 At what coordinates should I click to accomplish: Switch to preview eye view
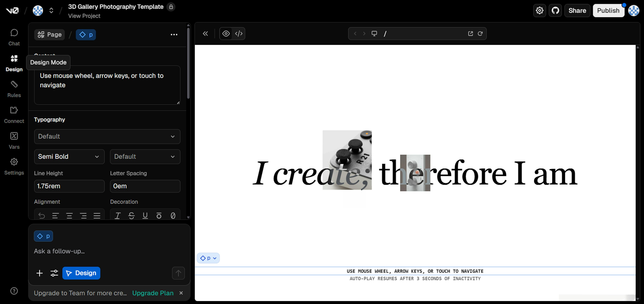226,34
